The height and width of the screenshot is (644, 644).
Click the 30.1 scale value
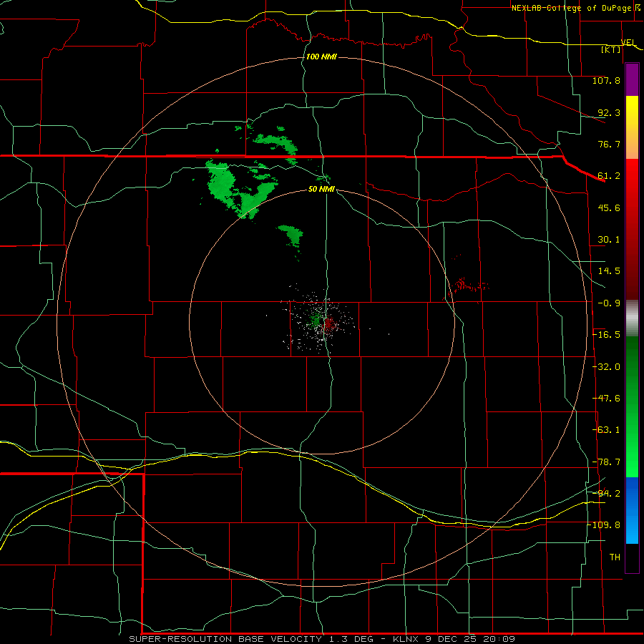pyautogui.click(x=609, y=240)
